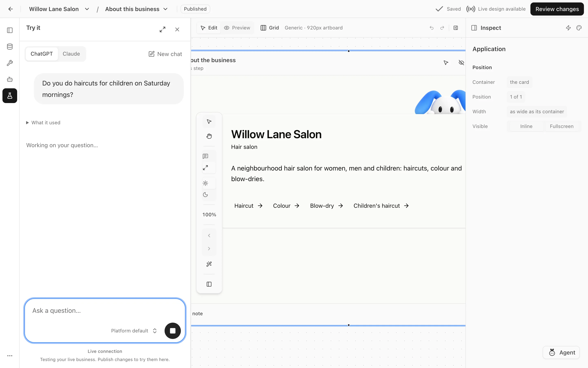Toggle the Inline visible option
Image resolution: width=588 pixels, height=368 pixels.
tap(526, 126)
